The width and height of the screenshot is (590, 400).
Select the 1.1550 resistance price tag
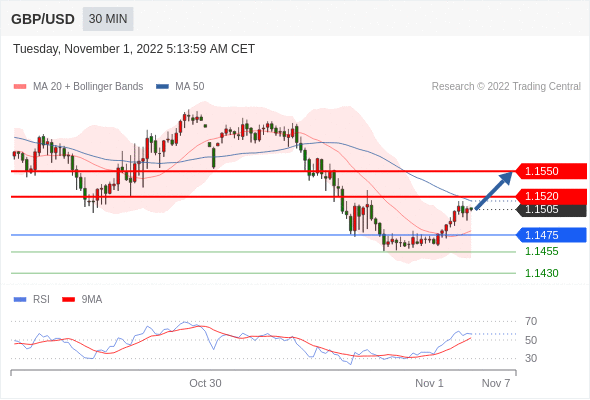click(551, 171)
